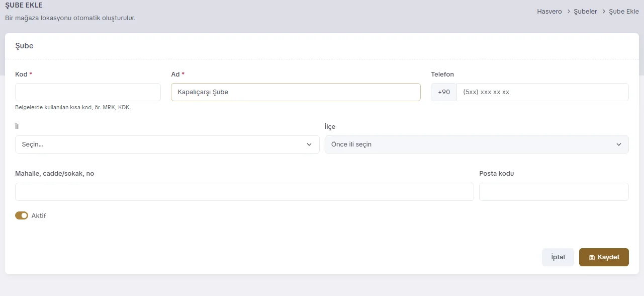This screenshot has width=644, height=296.
Task: Click the Mahalle, cadde/sokak, no field
Action: (244, 192)
